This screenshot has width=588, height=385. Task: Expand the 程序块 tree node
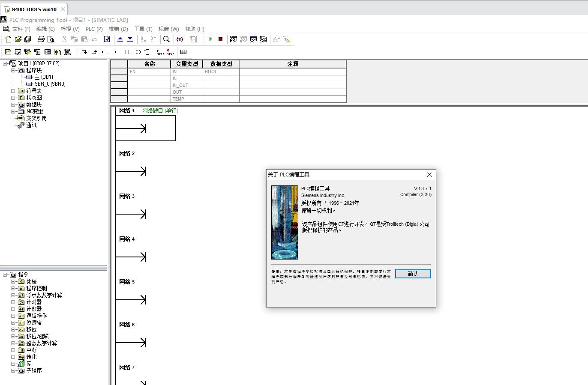pyautogui.click(x=13, y=70)
